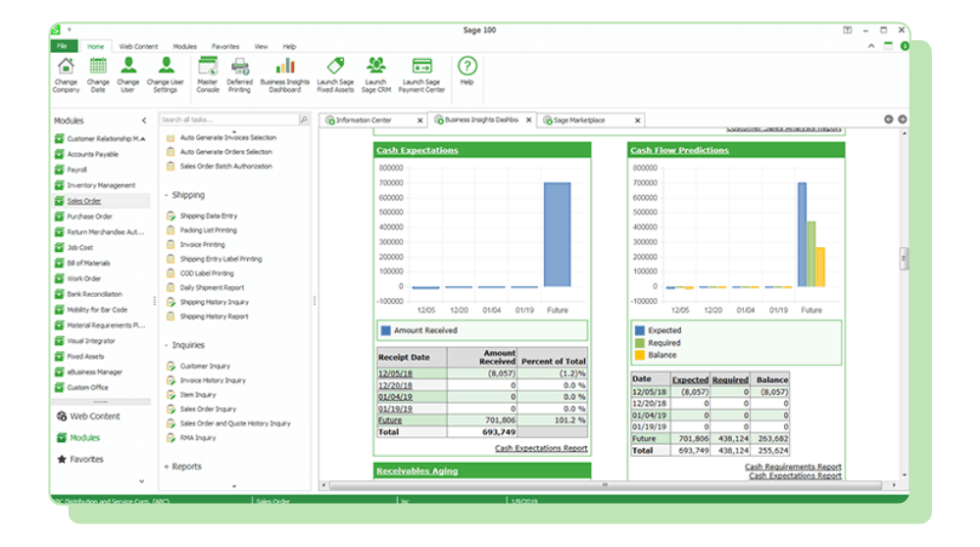This screenshot has height=547, width=980.
Task: Open the View ribbon tab
Action: click(261, 46)
